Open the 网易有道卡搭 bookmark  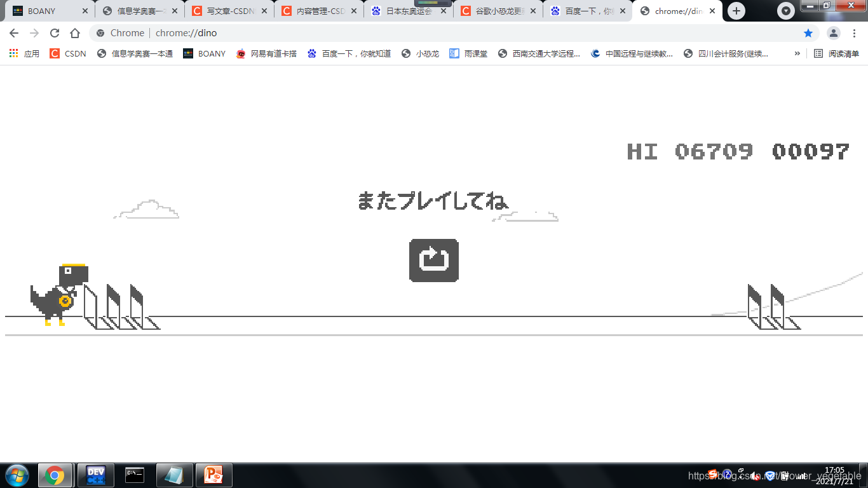(266, 53)
